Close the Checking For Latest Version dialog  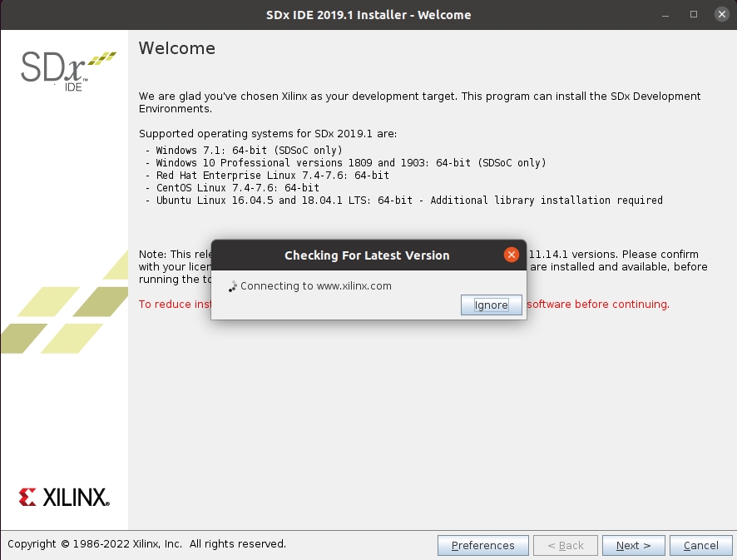click(512, 255)
